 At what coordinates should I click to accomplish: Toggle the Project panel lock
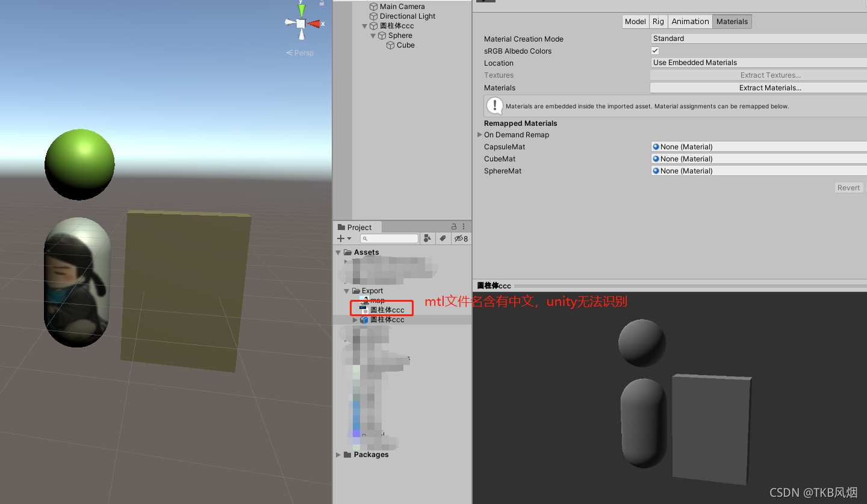(454, 226)
